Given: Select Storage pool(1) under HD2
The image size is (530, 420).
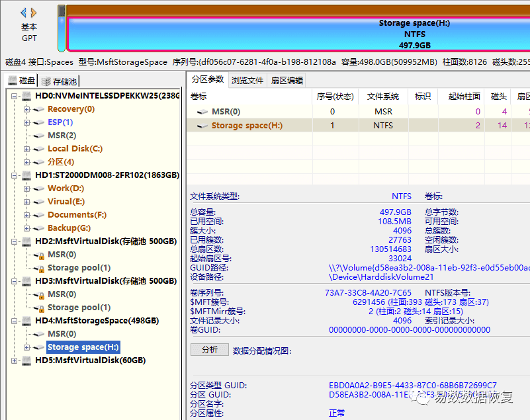Looking at the screenshot, I should (79, 268).
